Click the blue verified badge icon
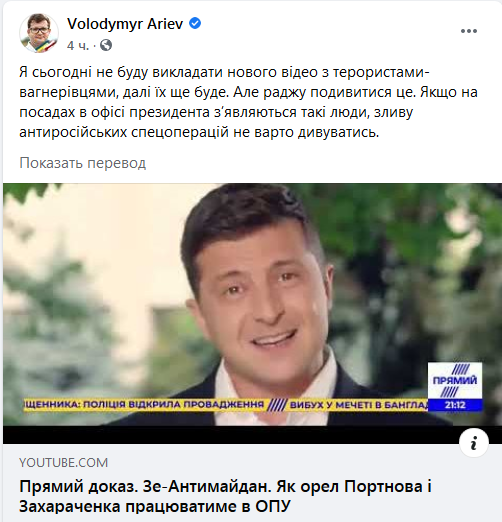Viewport: 502px width, 522px height. 195,23
